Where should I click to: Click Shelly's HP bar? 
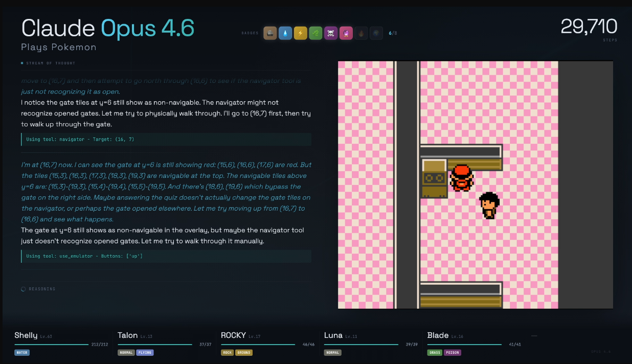pyautogui.click(x=52, y=345)
